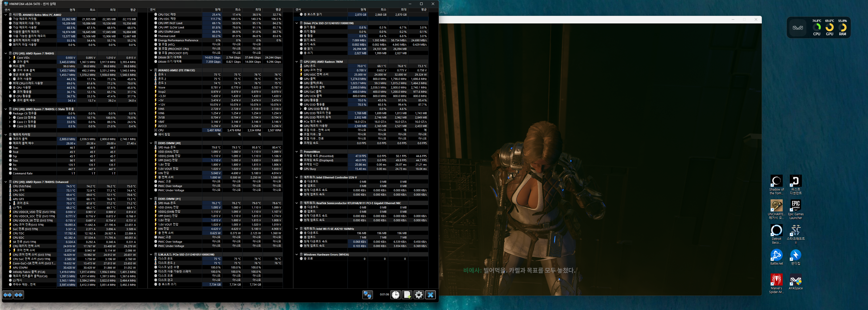Collapse the CPU [#0]: AMD Ryzen 7 7840HS section
Image resolution: width=868 pixels, height=310 pixels.
point(6,53)
